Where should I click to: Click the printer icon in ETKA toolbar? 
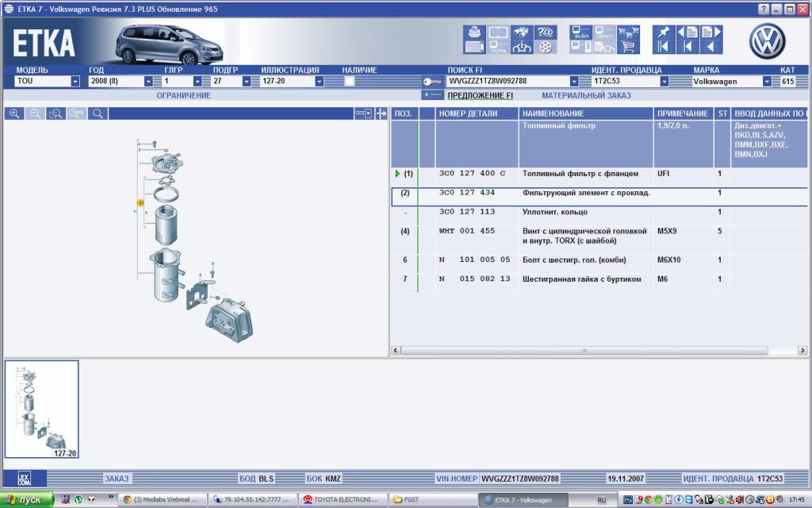[474, 32]
